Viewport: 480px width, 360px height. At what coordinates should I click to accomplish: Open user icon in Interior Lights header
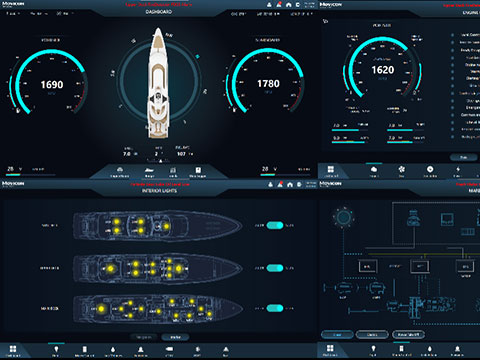point(270,184)
